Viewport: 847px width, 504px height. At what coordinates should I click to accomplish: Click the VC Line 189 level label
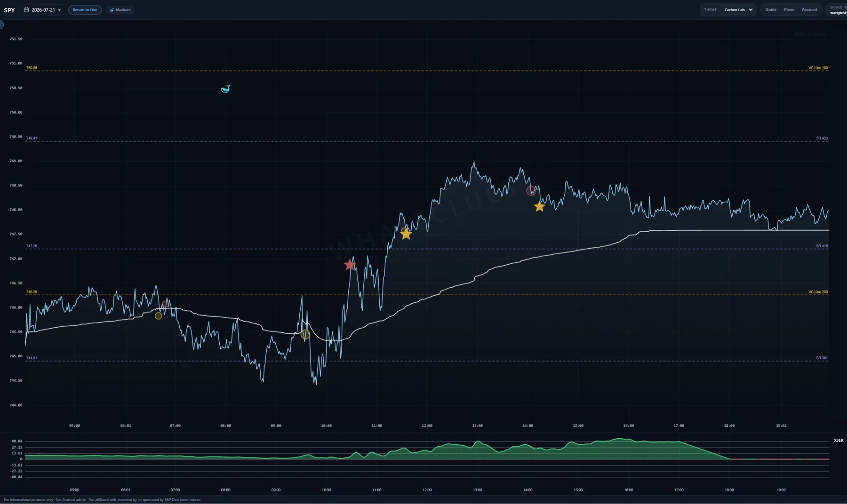pyautogui.click(x=818, y=68)
